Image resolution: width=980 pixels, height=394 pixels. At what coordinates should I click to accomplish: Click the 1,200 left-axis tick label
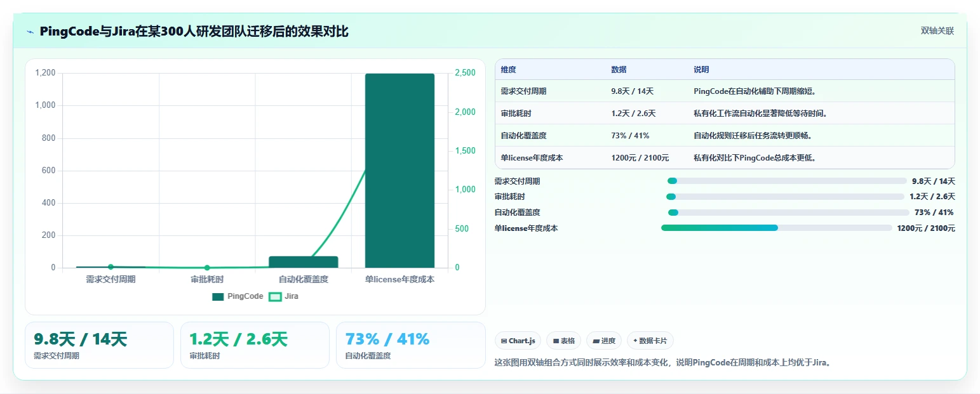point(45,73)
